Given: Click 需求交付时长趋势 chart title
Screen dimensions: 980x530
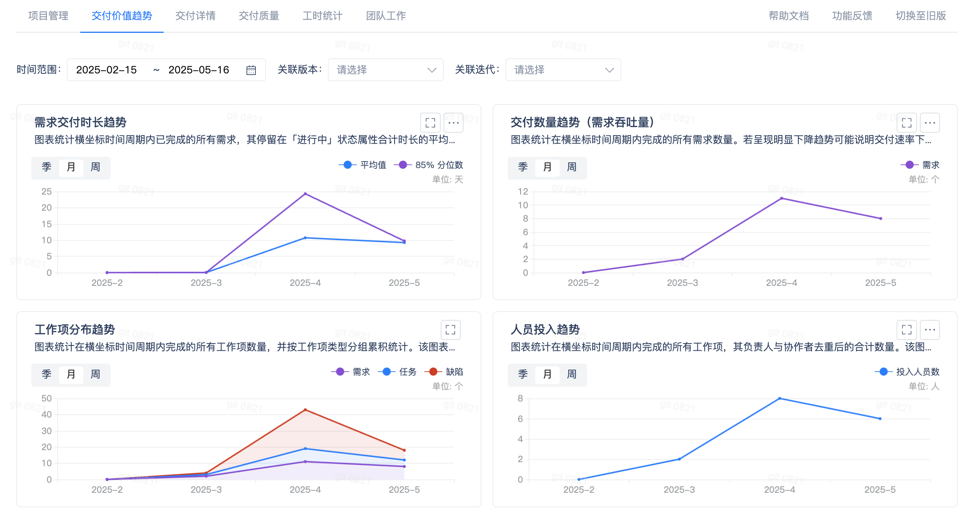Looking at the screenshot, I should [80, 122].
